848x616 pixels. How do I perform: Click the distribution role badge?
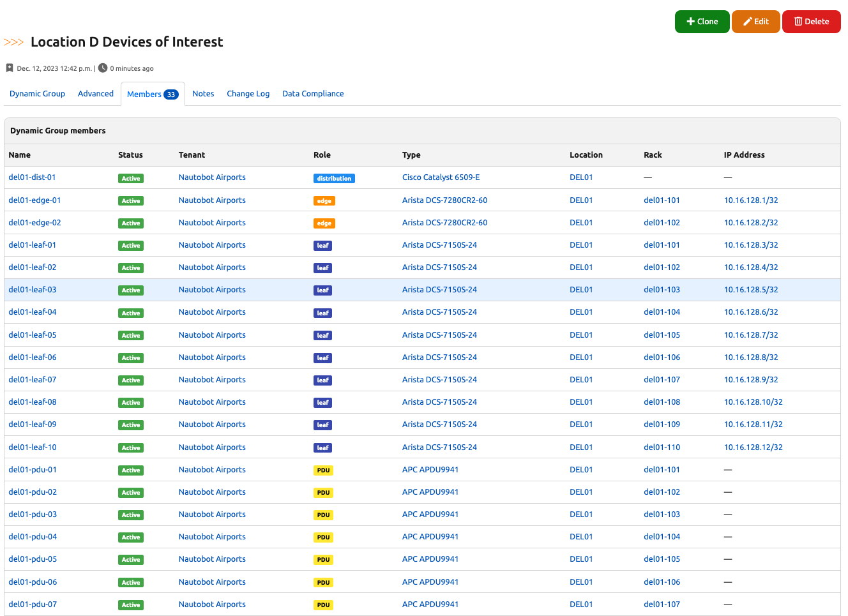point(334,179)
